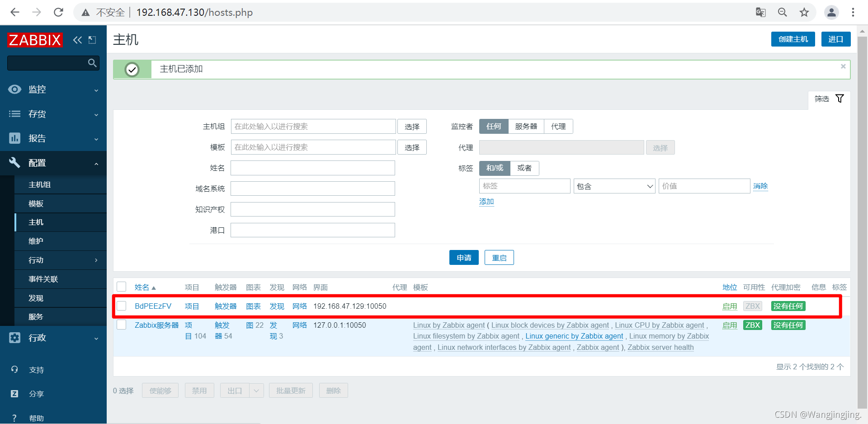Click inside the 姓名 filter field
Image resolution: width=868 pixels, height=424 pixels.
click(x=313, y=168)
